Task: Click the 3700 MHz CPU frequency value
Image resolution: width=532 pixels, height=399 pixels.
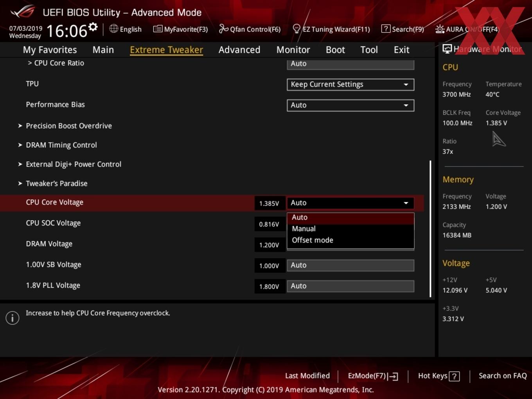Action: tap(457, 94)
